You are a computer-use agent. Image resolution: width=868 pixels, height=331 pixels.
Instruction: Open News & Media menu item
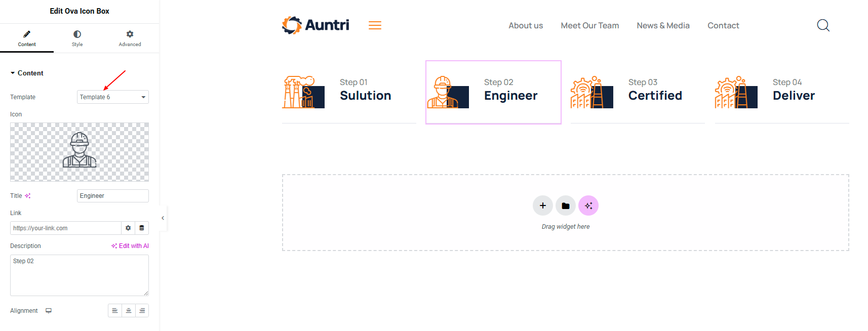[x=663, y=25]
